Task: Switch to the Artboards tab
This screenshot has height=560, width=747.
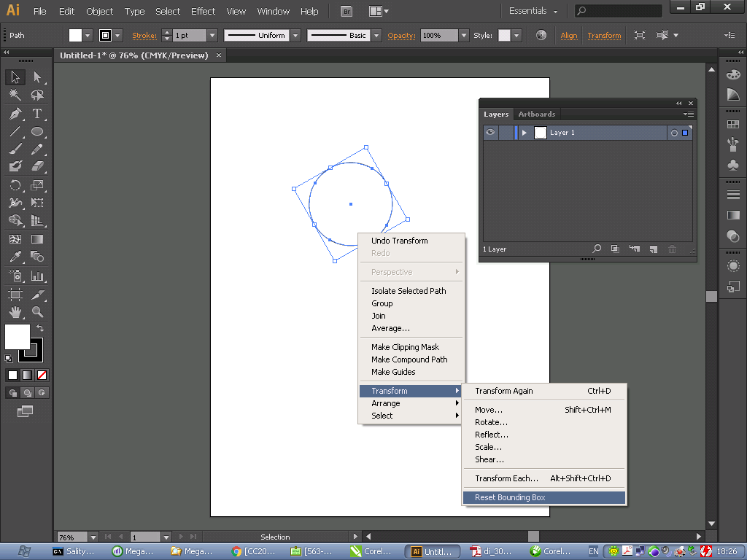Action: coord(537,114)
